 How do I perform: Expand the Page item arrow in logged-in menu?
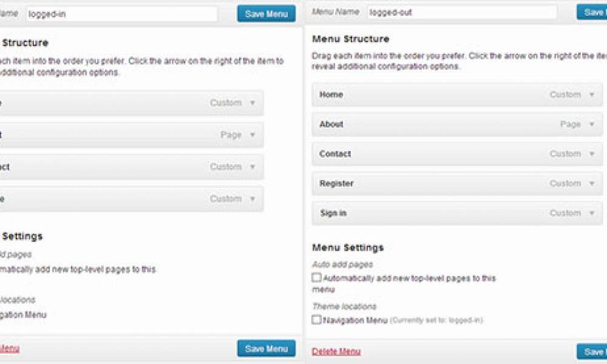tap(253, 135)
